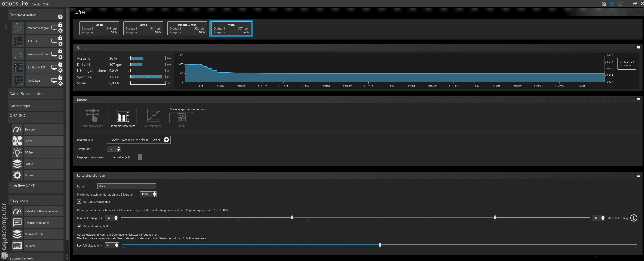Expand the Datenlogger section

click(36, 106)
